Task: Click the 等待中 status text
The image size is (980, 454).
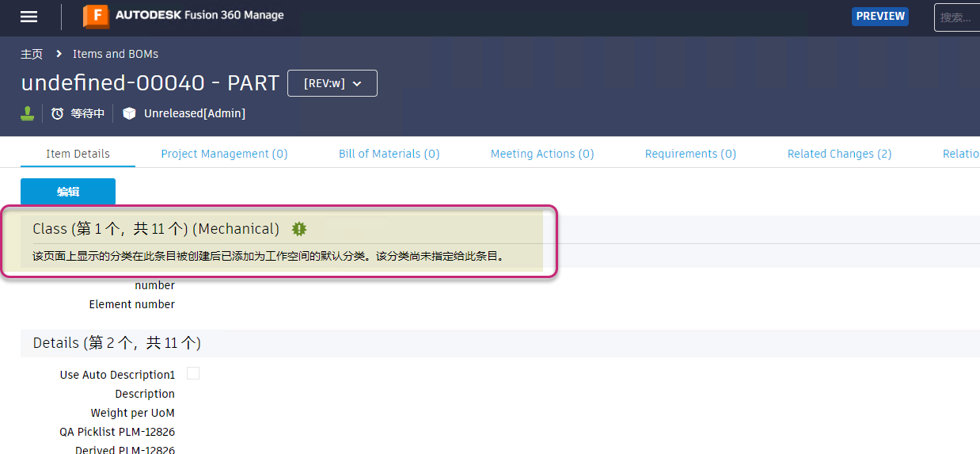Action: (x=88, y=113)
